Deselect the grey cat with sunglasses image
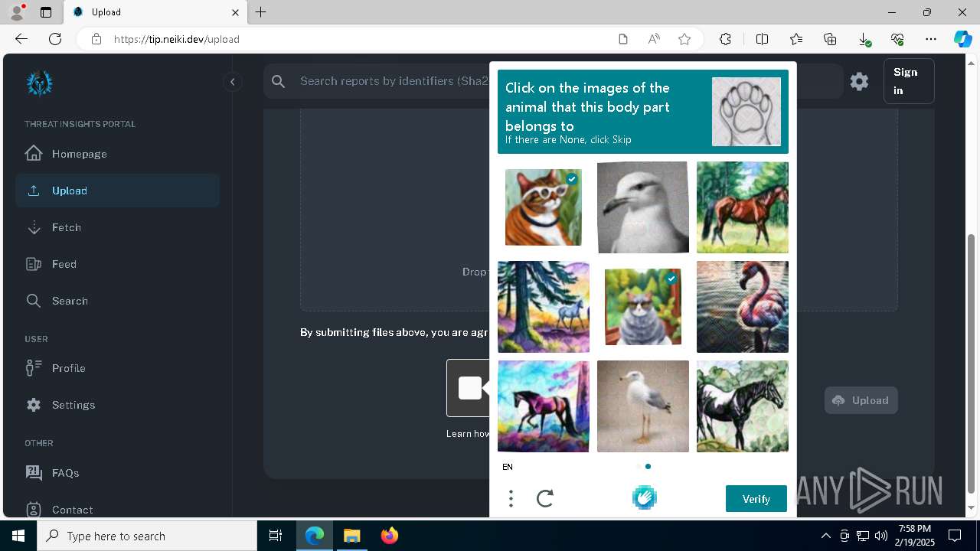 point(643,307)
